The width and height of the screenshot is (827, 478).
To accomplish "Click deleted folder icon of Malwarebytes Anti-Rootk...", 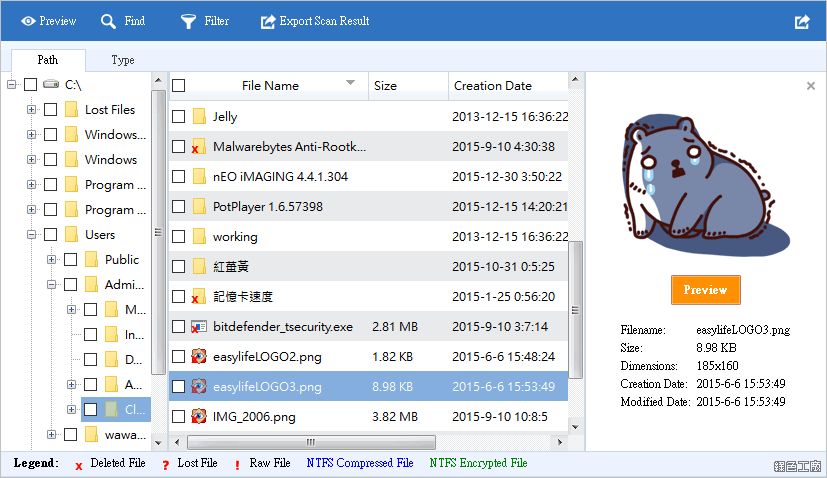I will (x=198, y=146).
